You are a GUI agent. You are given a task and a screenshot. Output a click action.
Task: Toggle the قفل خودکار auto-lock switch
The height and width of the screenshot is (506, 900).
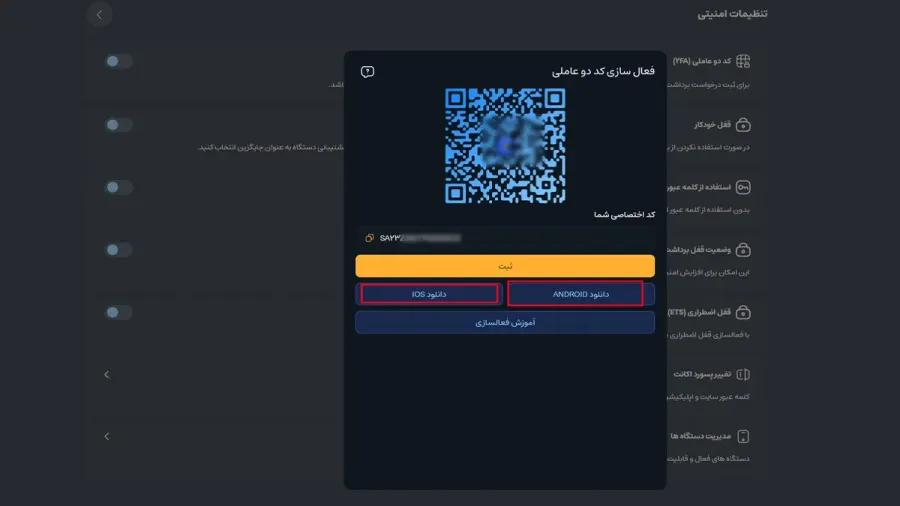click(118, 124)
